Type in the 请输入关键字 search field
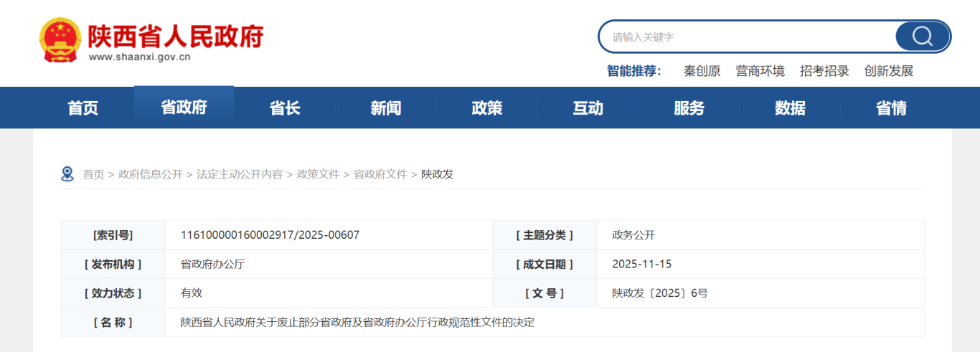Viewport: 980px width, 352px height. pos(746,37)
